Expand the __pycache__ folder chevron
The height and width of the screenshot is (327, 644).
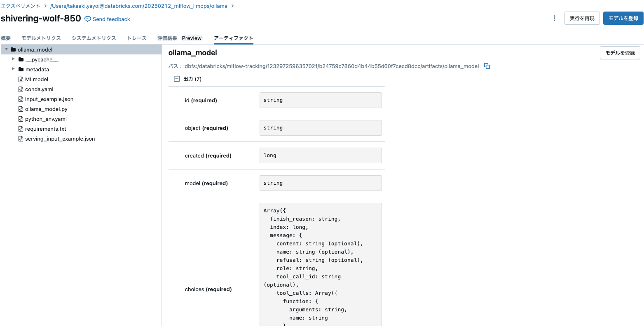(x=13, y=59)
